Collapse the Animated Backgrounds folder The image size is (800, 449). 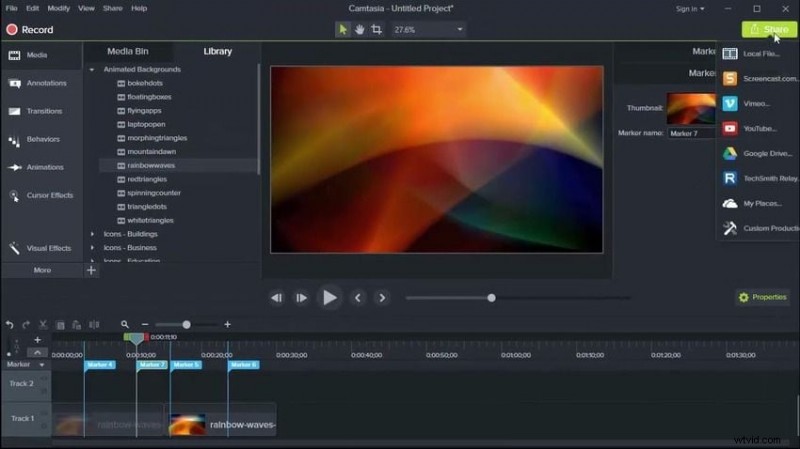click(92, 69)
